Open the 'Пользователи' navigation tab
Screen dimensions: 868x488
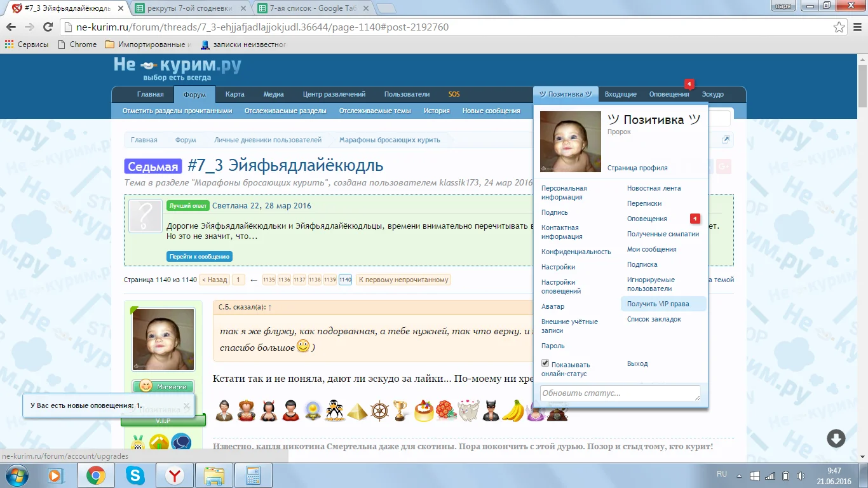point(407,94)
